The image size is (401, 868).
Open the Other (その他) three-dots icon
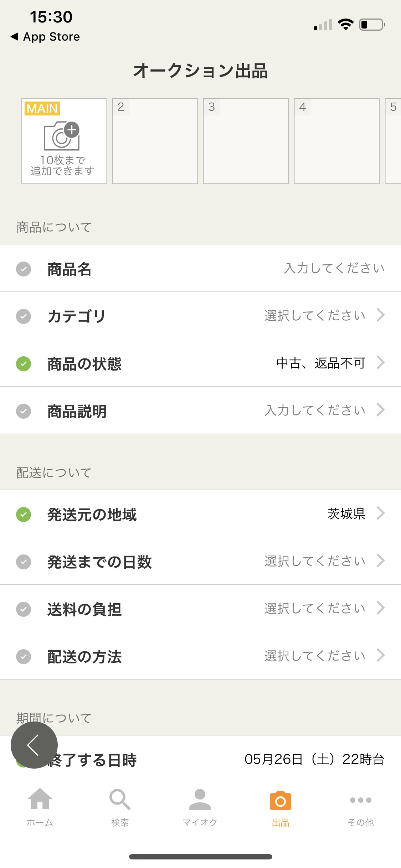click(360, 800)
